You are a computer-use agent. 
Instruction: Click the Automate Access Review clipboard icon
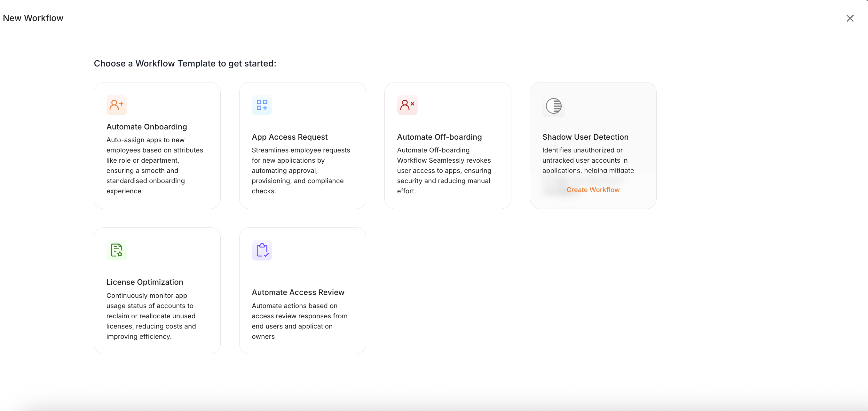point(262,250)
